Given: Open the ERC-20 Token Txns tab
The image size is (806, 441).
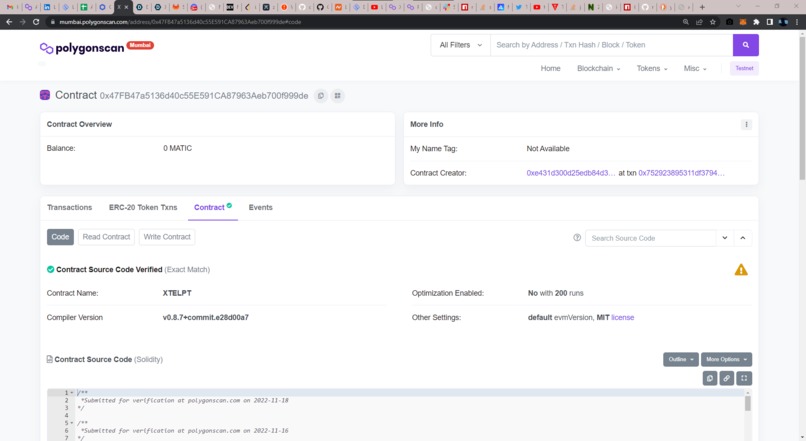Looking at the screenshot, I should [x=143, y=208].
